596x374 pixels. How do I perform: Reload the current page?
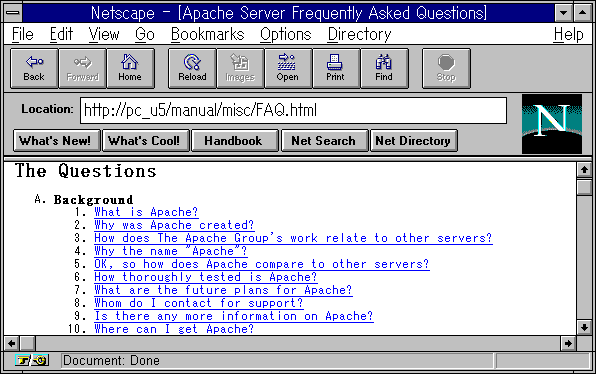[x=192, y=68]
